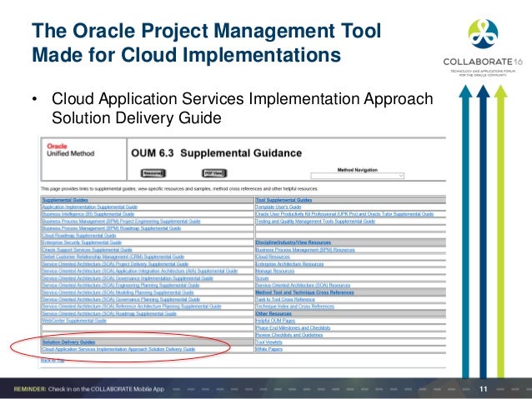Open Helpful OUM Pages link
Screen dimensions: 532x399
pyautogui.click(x=275, y=321)
